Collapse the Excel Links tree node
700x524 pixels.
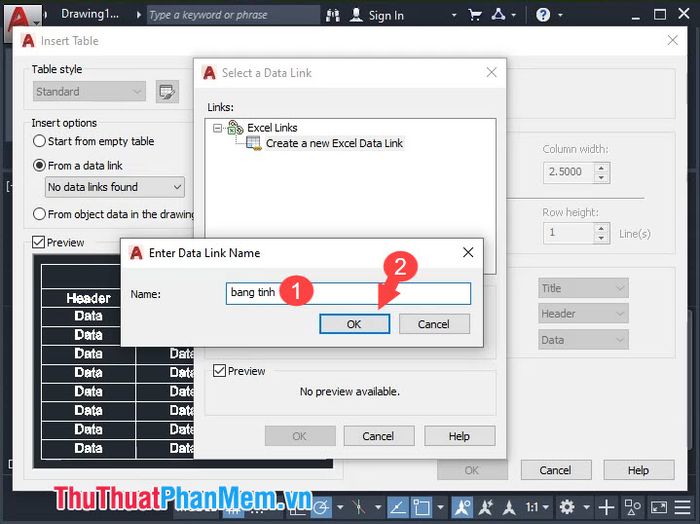tap(217, 128)
